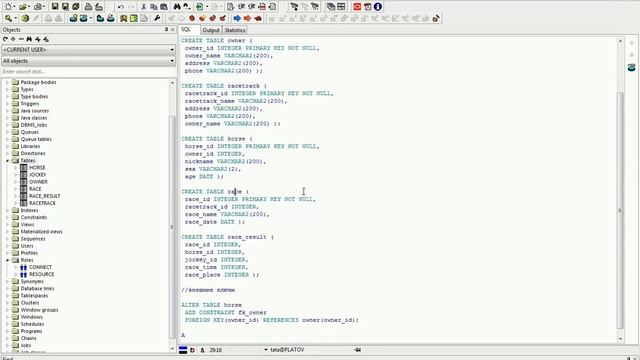Expand the Views folder
640x360 pixels.
point(7,224)
